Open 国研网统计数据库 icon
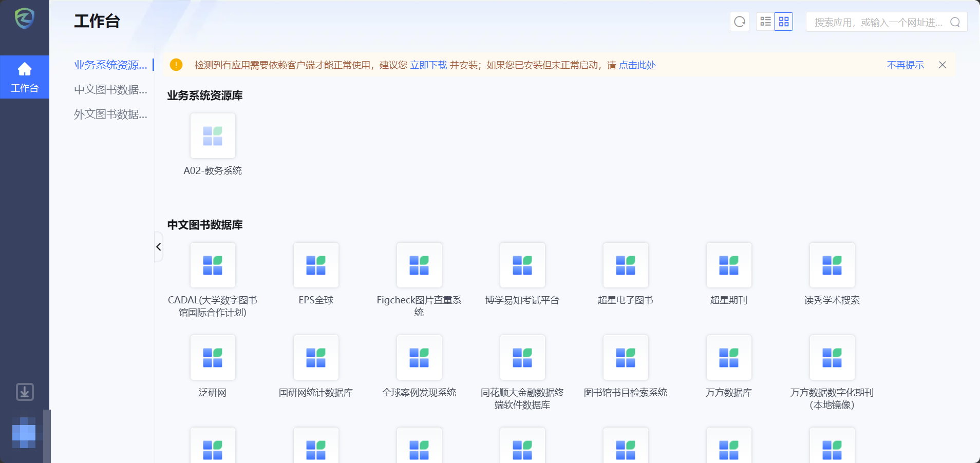 (316, 358)
